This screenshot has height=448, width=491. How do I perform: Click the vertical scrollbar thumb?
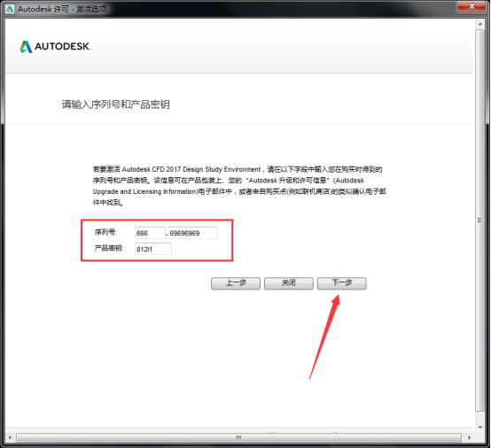[479, 220]
